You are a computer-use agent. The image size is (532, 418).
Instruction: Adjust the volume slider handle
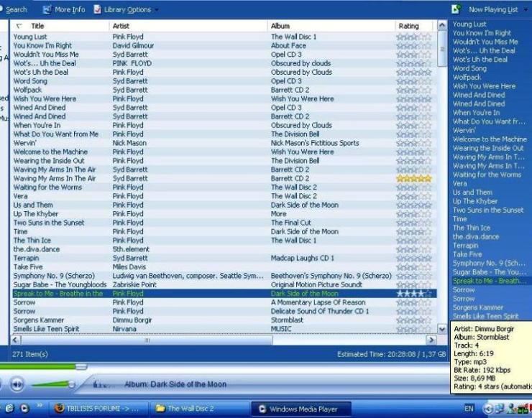tap(71, 384)
